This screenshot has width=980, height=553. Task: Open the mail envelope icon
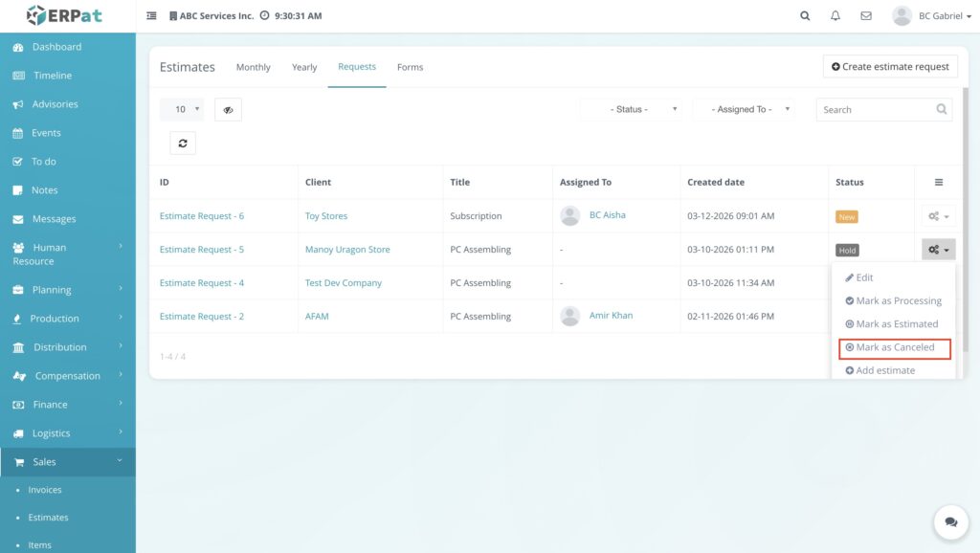tap(866, 16)
